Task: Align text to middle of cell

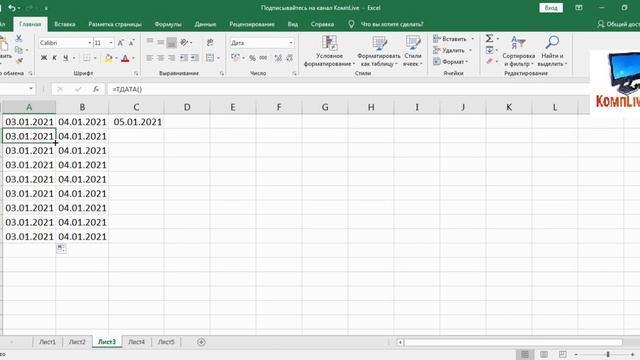Action: coord(161,42)
